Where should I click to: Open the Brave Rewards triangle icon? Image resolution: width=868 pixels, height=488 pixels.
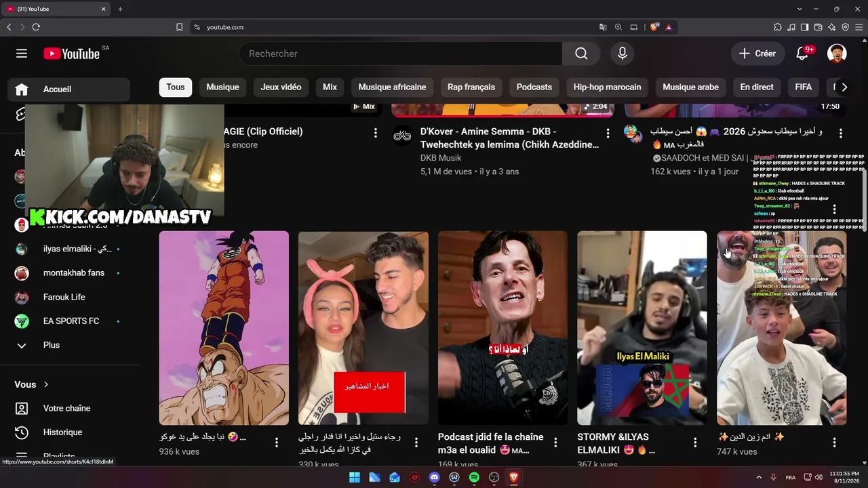tap(669, 27)
